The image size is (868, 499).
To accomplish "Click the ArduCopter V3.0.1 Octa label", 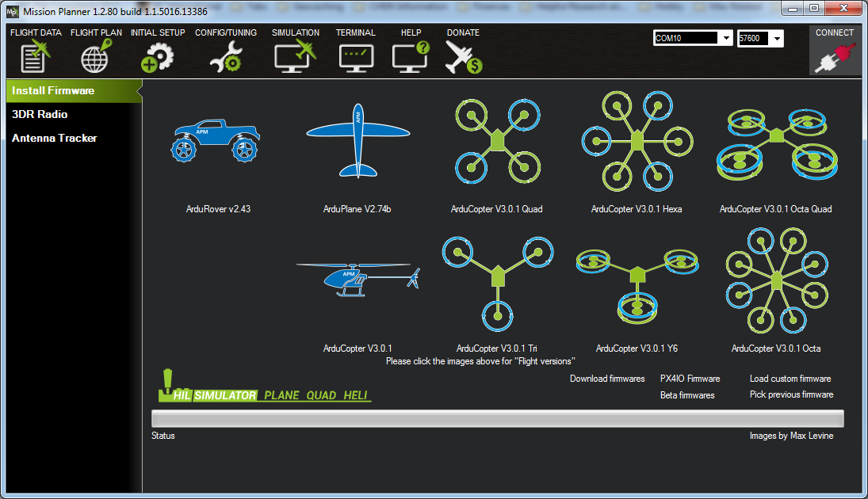I will (776, 349).
